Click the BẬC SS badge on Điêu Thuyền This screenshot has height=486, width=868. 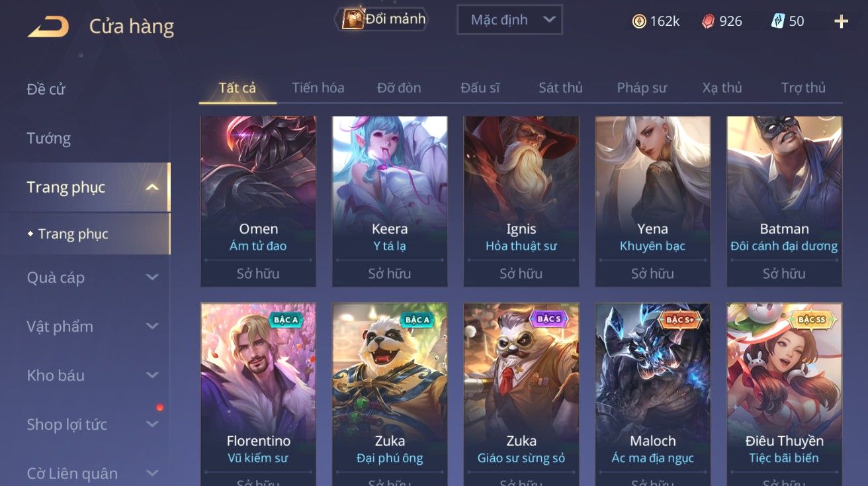(x=812, y=320)
